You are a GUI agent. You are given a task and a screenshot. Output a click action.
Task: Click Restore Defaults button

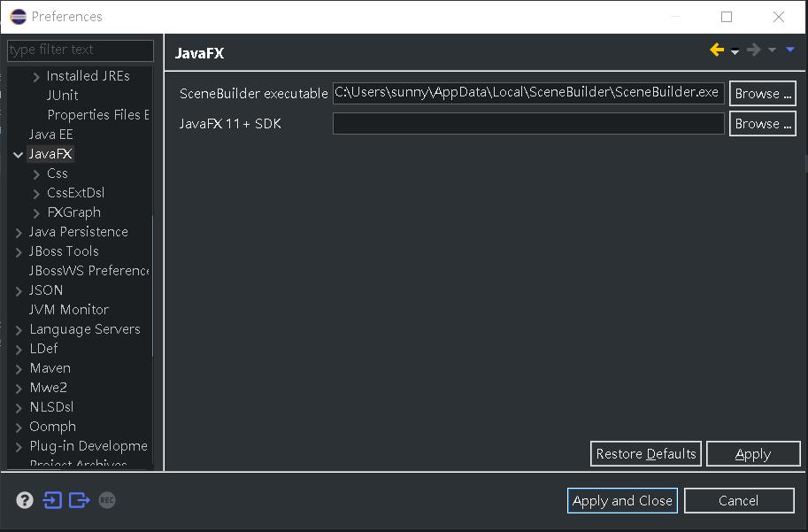coord(646,453)
